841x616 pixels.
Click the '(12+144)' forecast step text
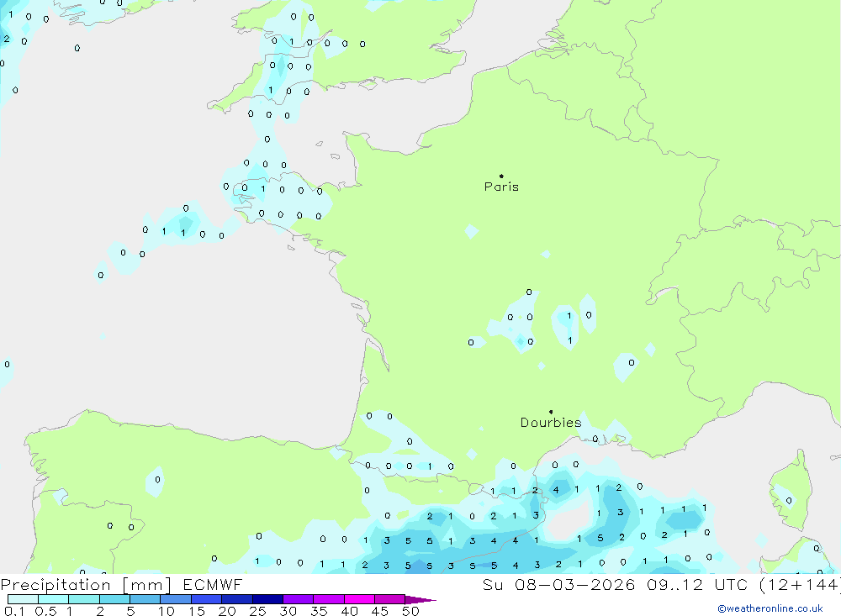coord(800,585)
